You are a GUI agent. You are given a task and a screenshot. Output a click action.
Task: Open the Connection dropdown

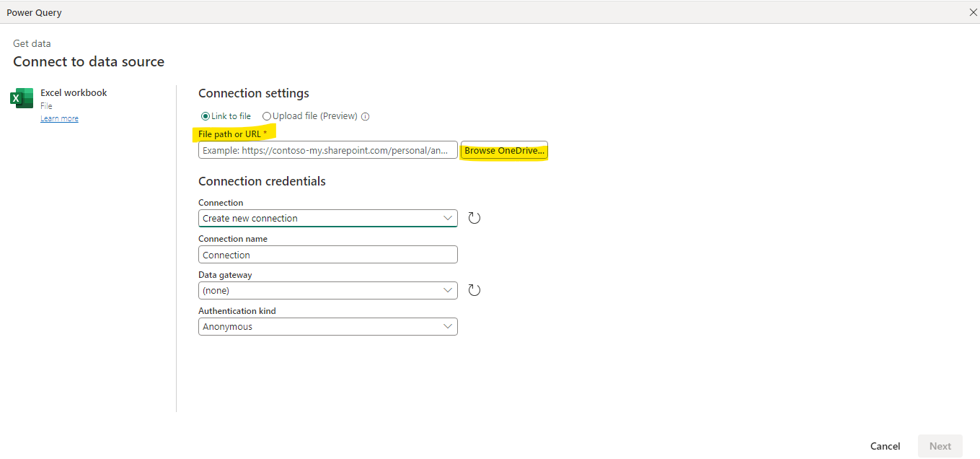[327, 217]
